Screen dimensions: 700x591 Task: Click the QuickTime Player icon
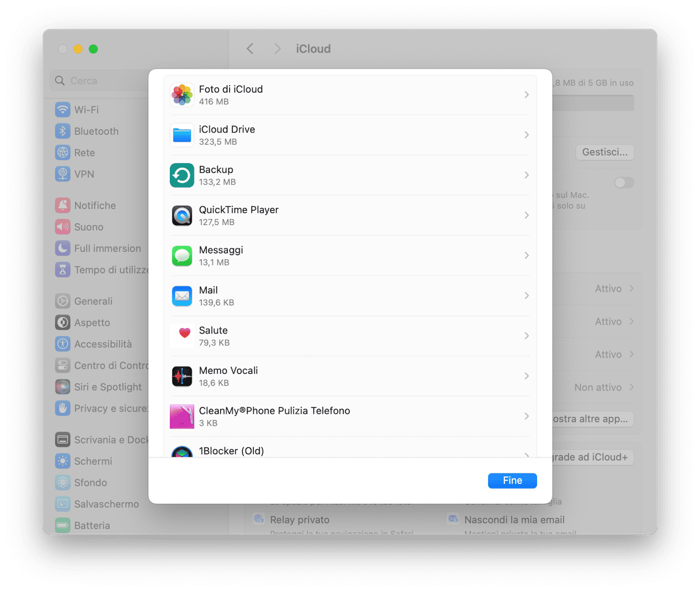coord(182,215)
